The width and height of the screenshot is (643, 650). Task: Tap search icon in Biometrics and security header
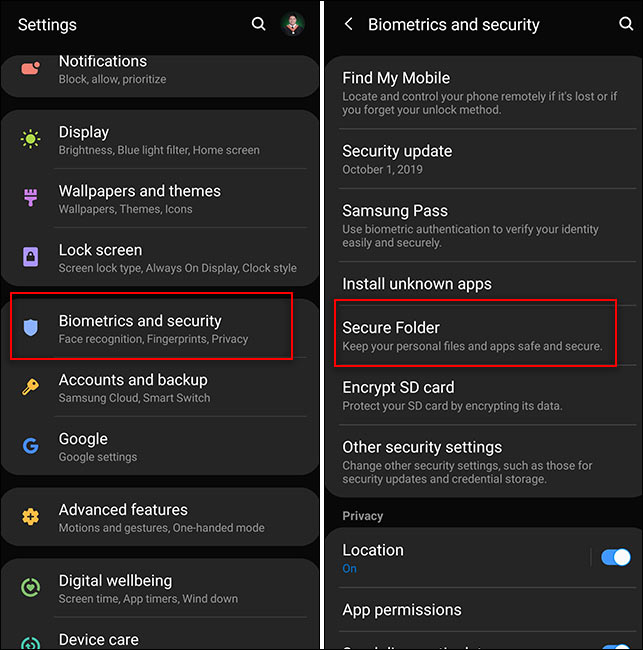(626, 24)
